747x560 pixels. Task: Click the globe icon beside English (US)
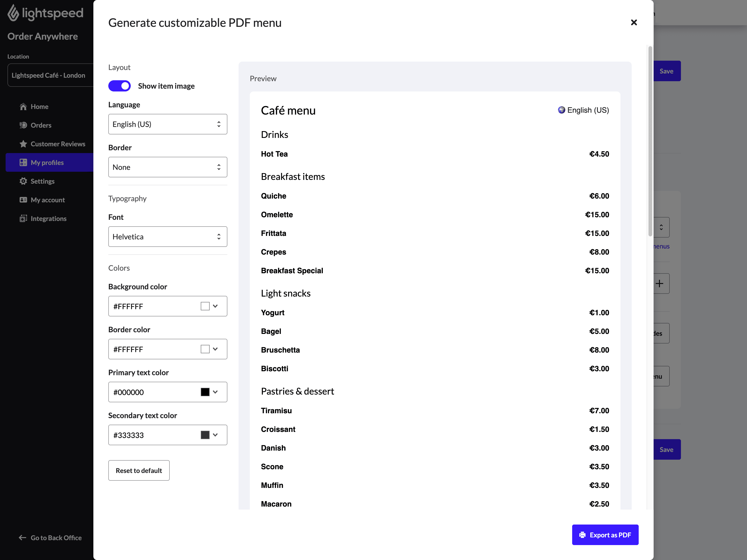[561, 110]
